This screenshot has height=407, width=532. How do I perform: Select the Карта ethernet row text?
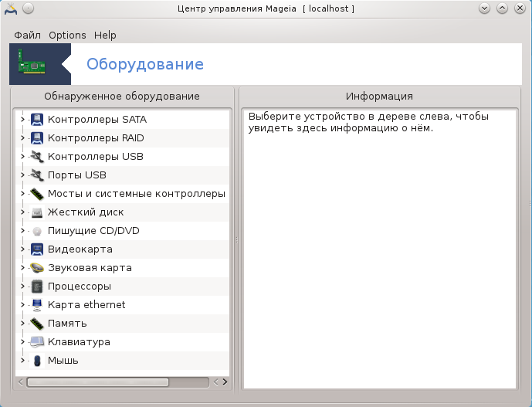pos(86,305)
